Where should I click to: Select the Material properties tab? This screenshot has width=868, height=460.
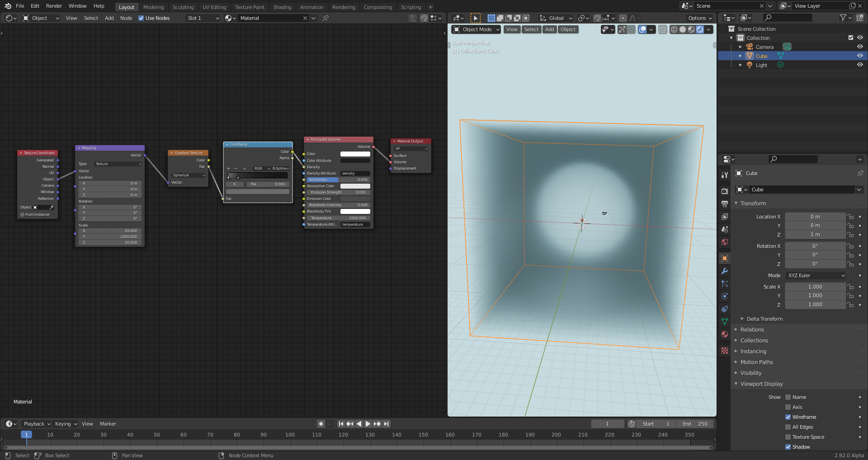pos(725,334)
